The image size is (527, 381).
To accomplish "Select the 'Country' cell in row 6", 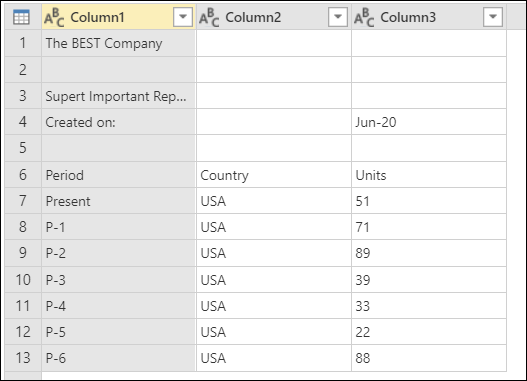I will (x=274, y=175).
